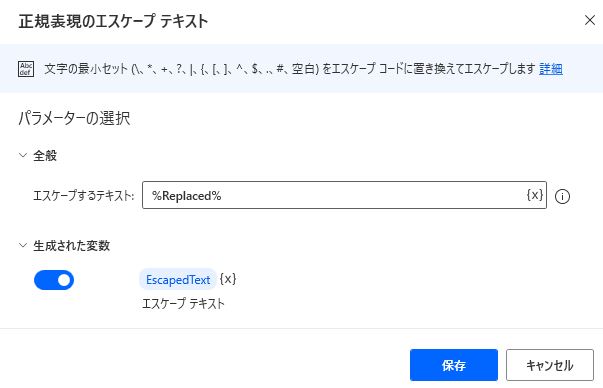
Task: Click the パラメーターの選択 heading
Action: 74,118
